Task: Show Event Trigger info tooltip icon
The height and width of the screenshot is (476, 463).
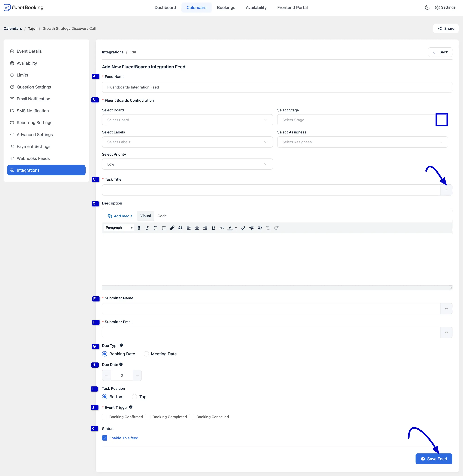Action: (131, 407)
